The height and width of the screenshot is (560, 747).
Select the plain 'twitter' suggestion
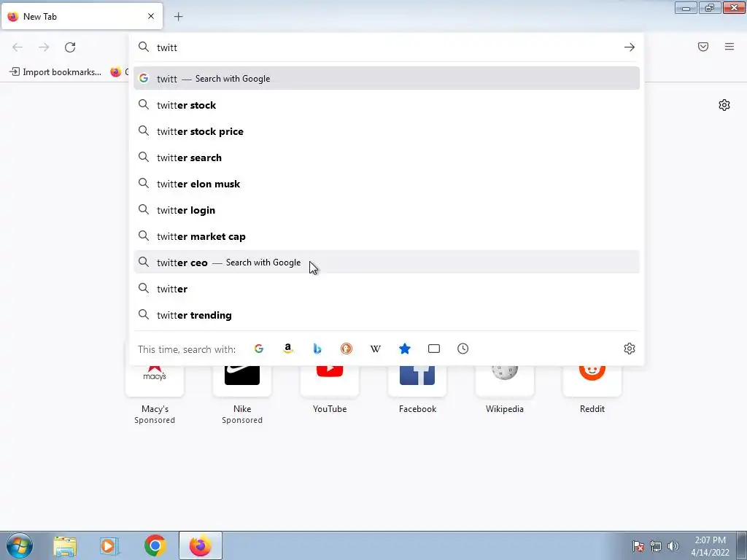point(387,289)
